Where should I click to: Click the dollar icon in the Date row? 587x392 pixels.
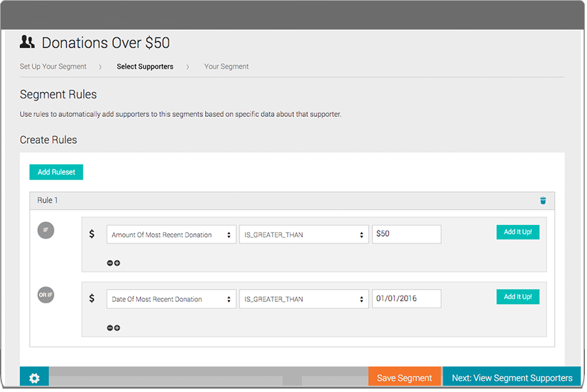(92, 298)
